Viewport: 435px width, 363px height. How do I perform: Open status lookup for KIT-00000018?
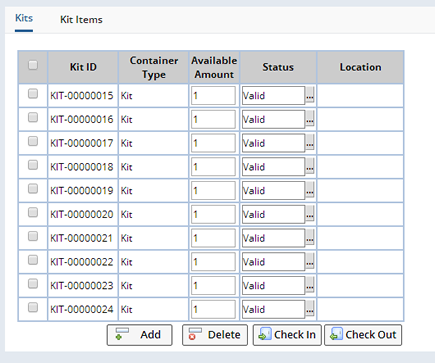(x=310, y=167)
